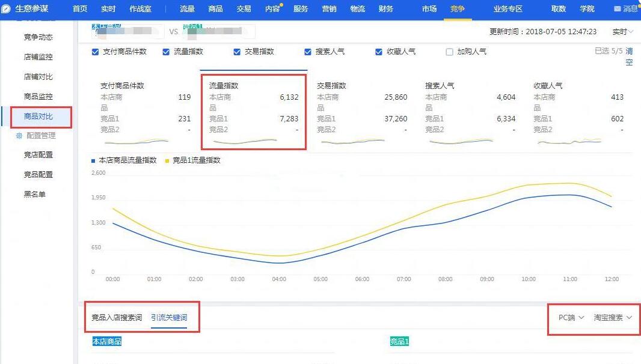Open the 学院 link in top bar
This screenshot has height=364, width=641.
587,8
